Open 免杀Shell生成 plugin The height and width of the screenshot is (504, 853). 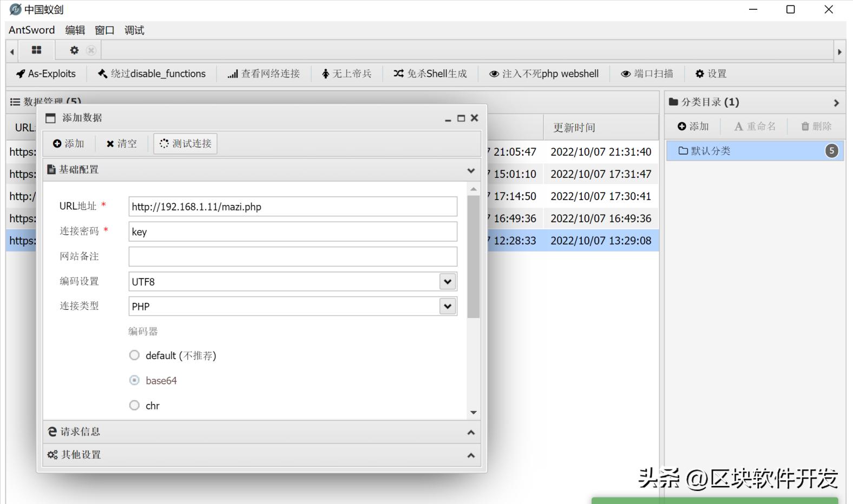pos(430,74)
